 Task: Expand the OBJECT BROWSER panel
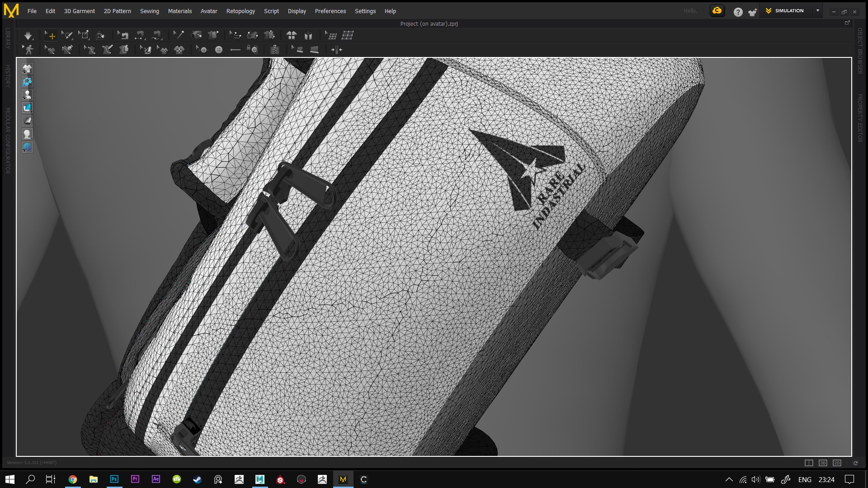860,51
